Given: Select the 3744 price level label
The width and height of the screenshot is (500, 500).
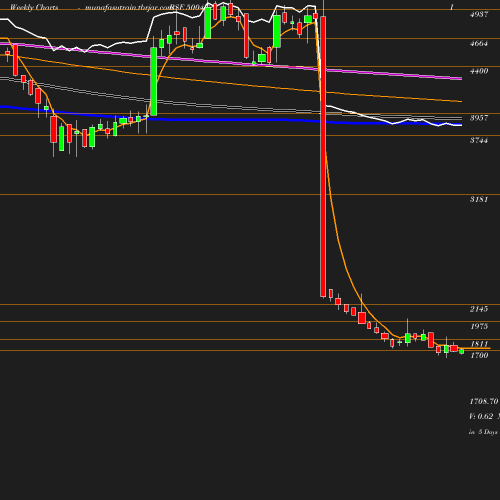Looking at the screenshot, I should (x=479, y=140).
